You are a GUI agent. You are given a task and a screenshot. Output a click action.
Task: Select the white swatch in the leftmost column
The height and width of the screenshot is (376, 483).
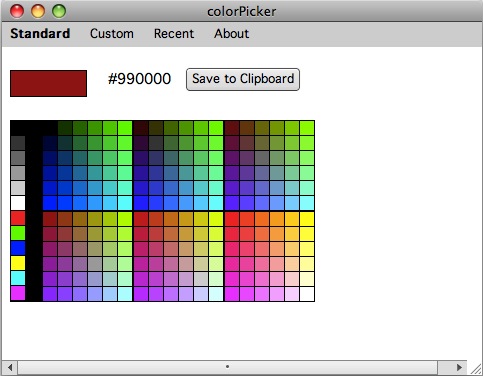point(18,203)
